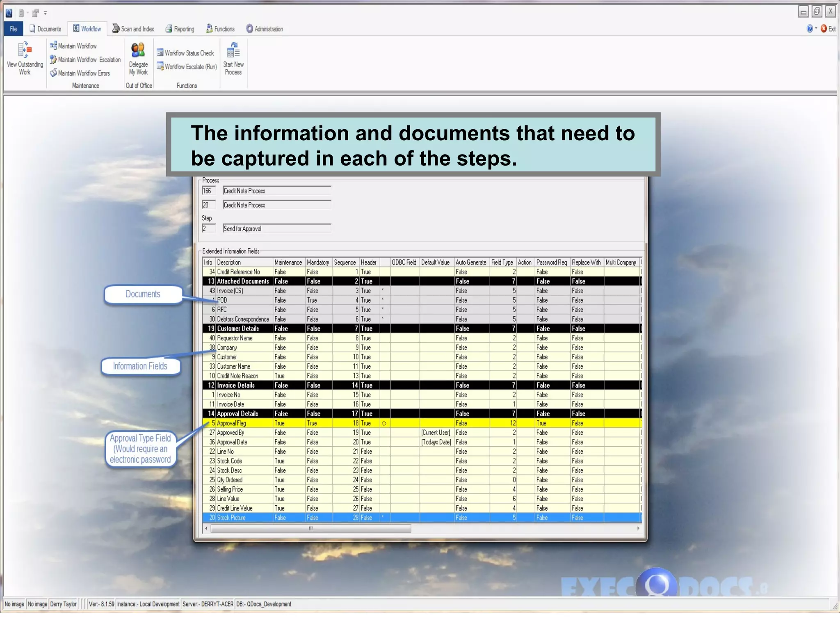This screenshot has width=840, height=630.
Task: Select the Attached Documents header row
Action: coord(422,281)
